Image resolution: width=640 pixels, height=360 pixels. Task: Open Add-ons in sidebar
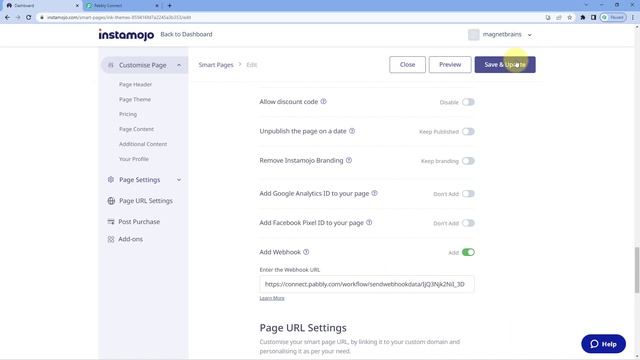click(x=130, y=239)
